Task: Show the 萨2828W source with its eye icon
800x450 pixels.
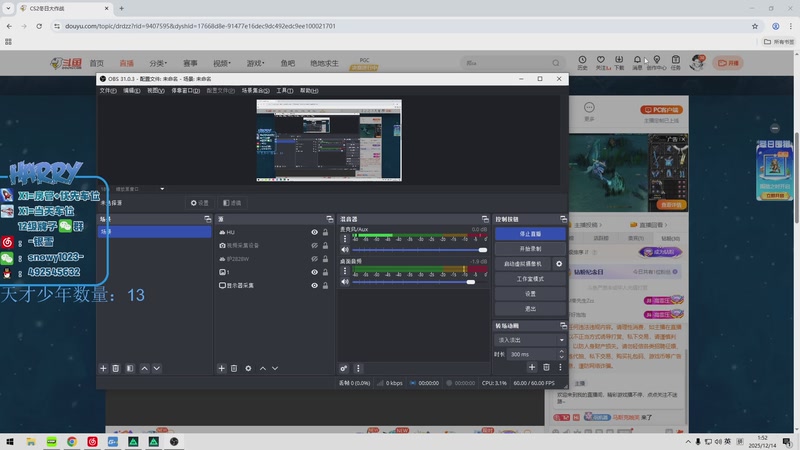Action: point(314,259)
